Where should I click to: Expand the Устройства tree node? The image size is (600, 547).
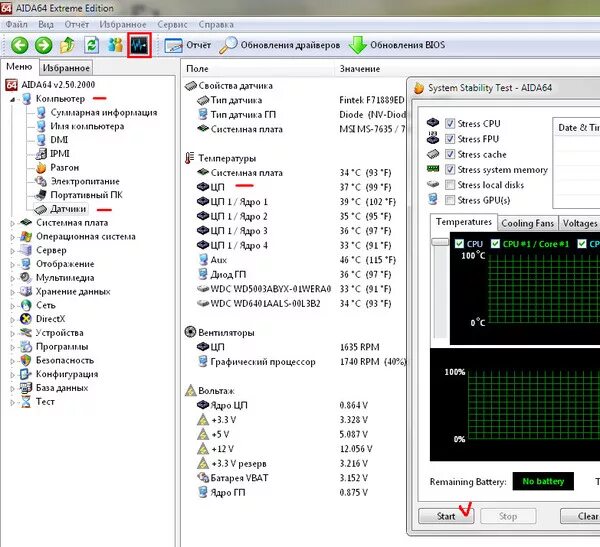[x=12, y=333]
